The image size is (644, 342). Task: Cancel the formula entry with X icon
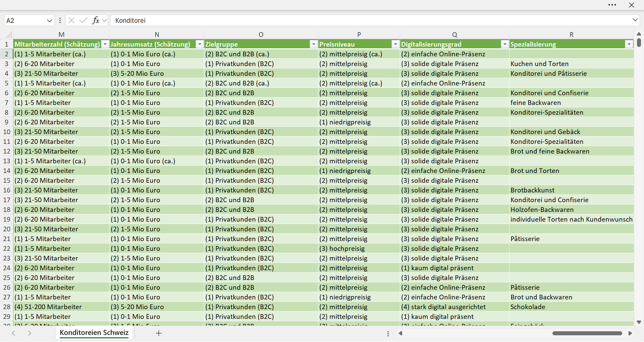[71, 20]
